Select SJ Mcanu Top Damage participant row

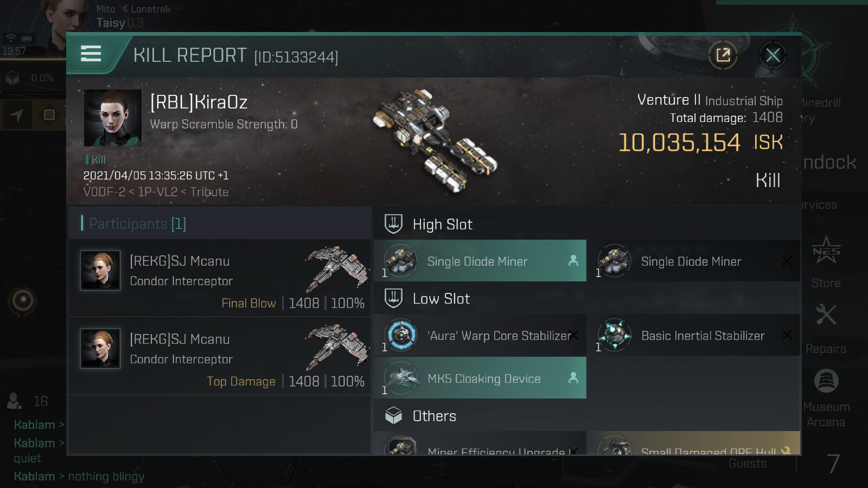220,356
